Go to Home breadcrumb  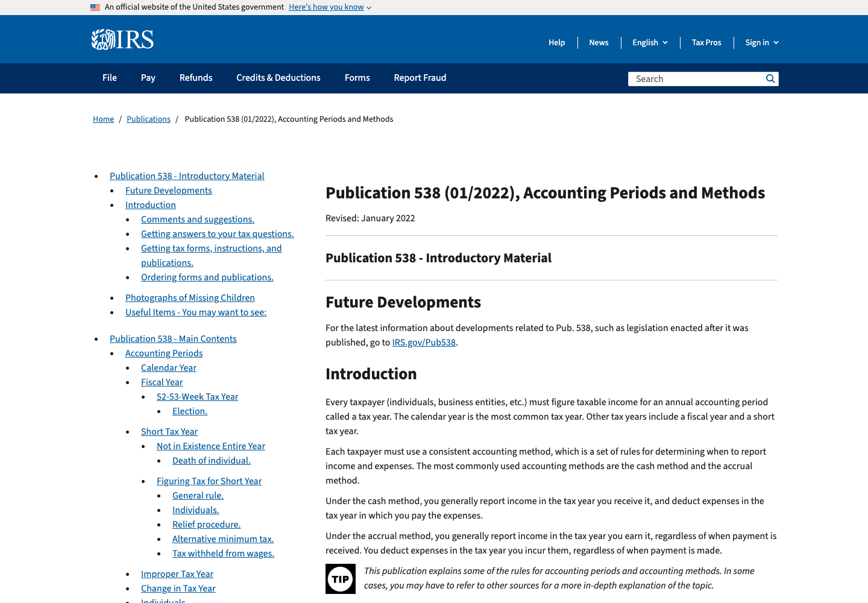[x=103, y=119]
